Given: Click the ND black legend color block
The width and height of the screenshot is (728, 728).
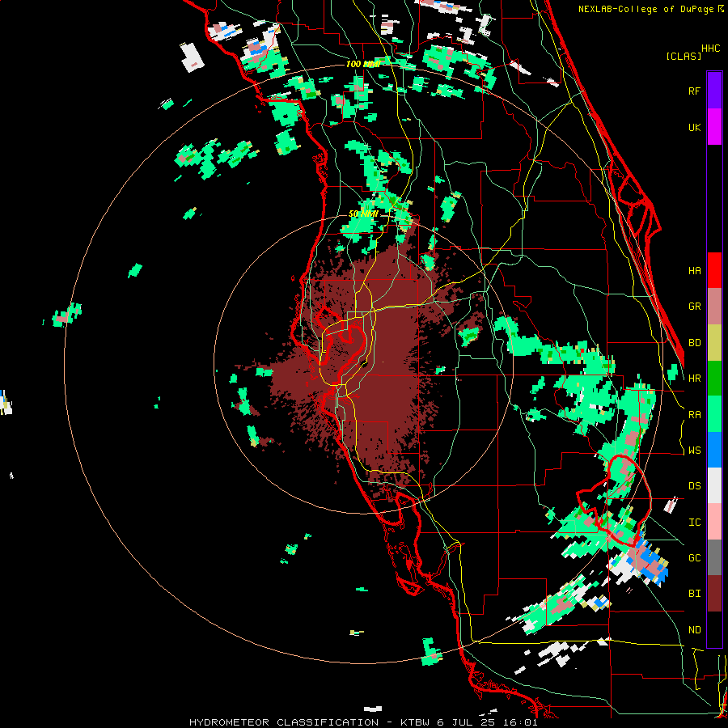Looking at the screenshot, I should pos(714,629).
